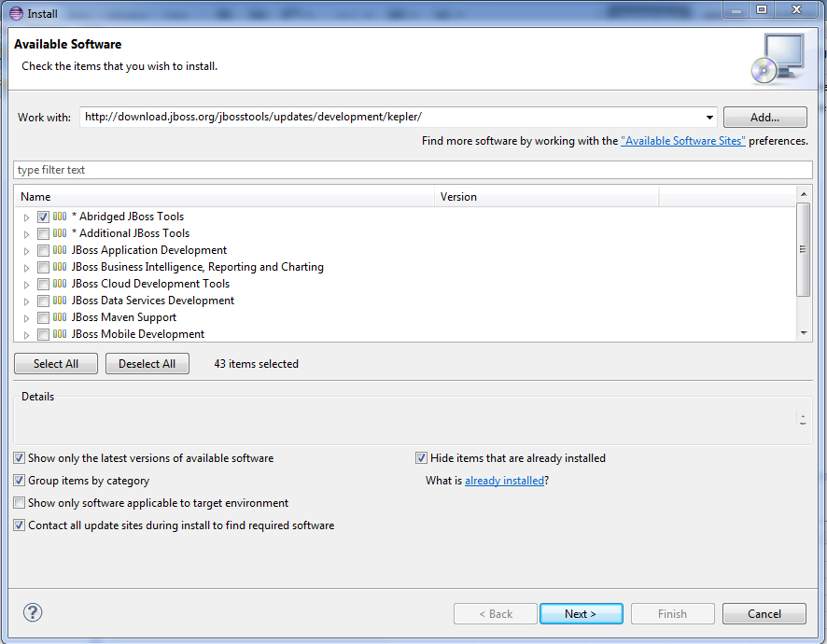The image size is (827, 644).
Task: Click the Cancel button
Action: click(764, 614)
